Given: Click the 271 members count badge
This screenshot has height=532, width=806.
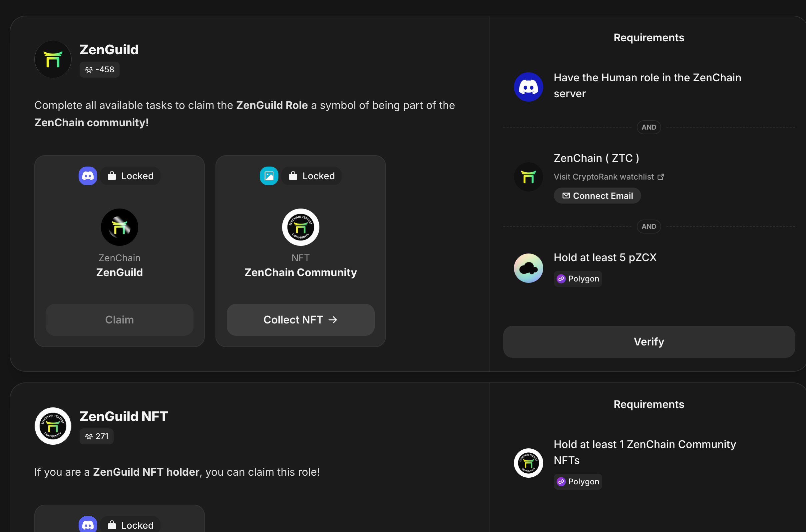Looking at the screenshot, I should tap(97, 436).
